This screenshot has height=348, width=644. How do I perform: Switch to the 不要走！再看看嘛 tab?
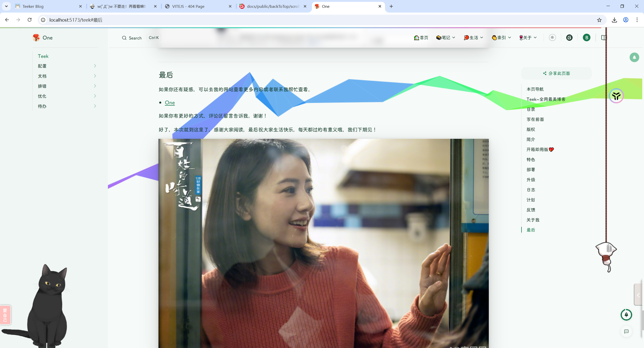124,6
